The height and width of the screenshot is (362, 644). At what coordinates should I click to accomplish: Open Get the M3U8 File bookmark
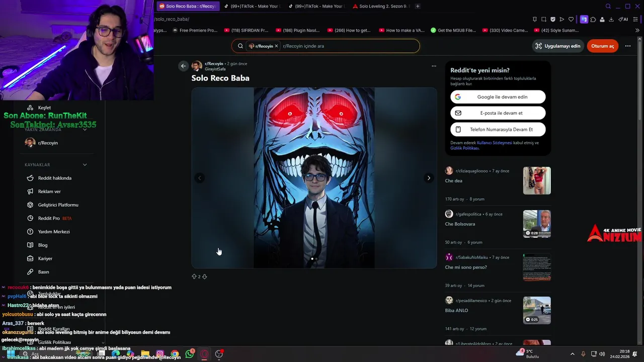(453, 30)
